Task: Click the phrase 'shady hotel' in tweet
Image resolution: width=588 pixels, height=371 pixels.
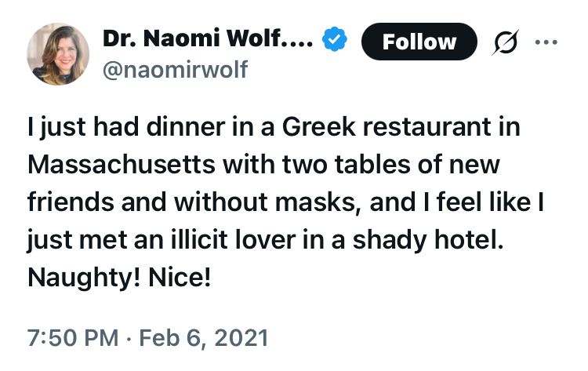Action: tap(428, 240)
